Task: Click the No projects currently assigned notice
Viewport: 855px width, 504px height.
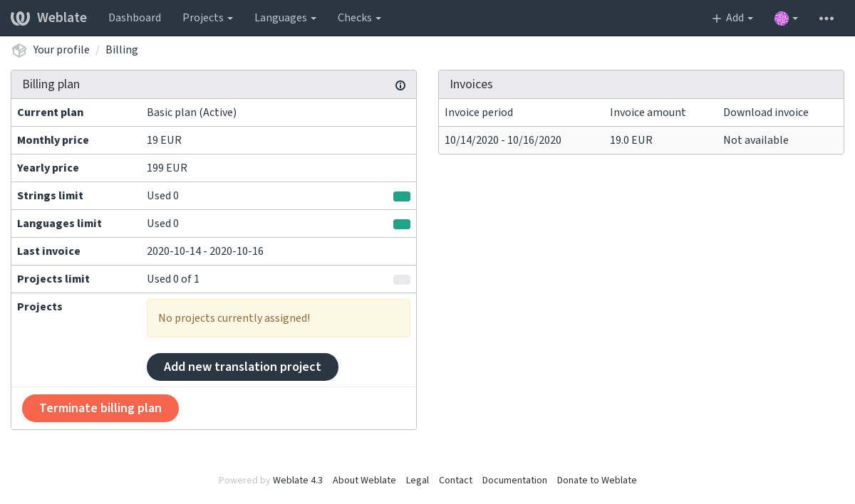Action: (279, 318)
